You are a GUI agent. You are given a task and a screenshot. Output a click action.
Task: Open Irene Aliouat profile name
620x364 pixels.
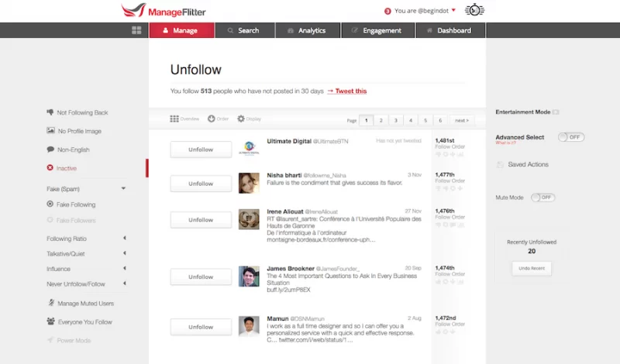click(x=284, y=211)
